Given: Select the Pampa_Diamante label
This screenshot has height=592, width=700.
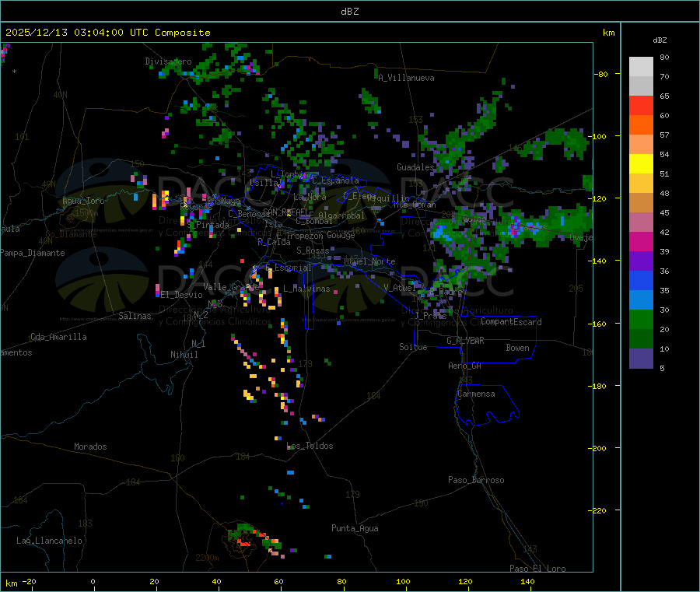Looking at the screenshot, I should [x=33, y=253].
